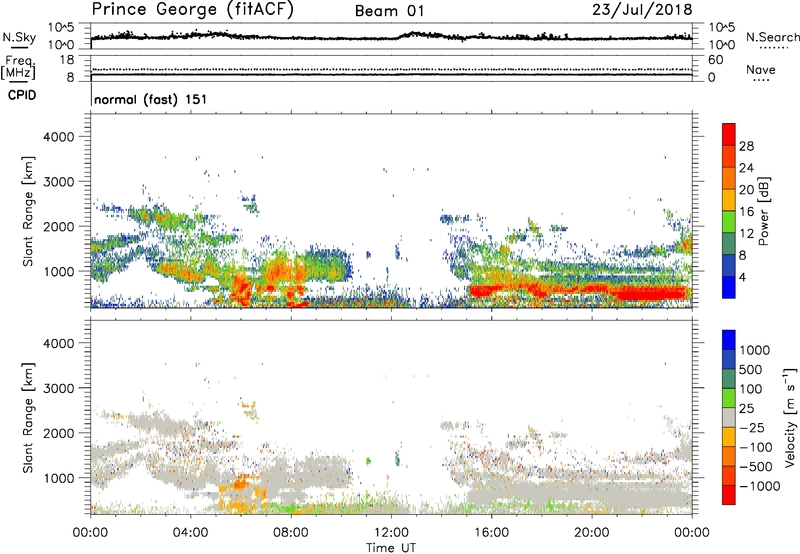
Task: Click the 'CPID' label
Action: pos(22,95)
